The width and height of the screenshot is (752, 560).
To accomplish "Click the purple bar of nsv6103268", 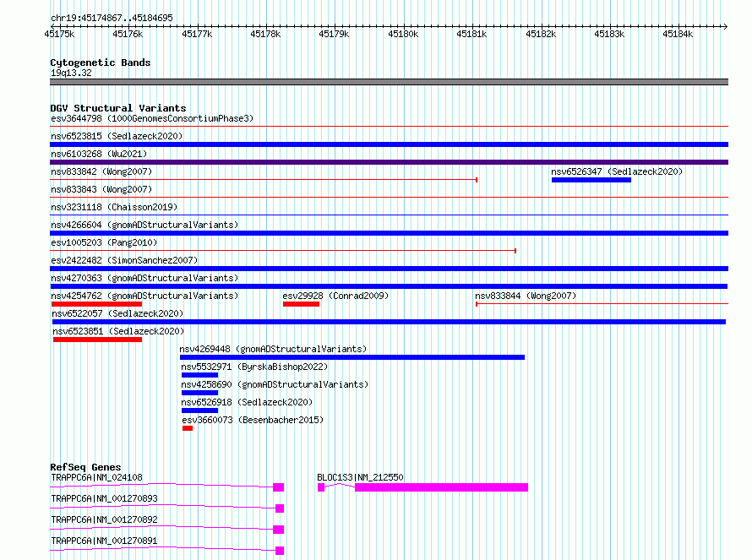I will tap(389, 162).
